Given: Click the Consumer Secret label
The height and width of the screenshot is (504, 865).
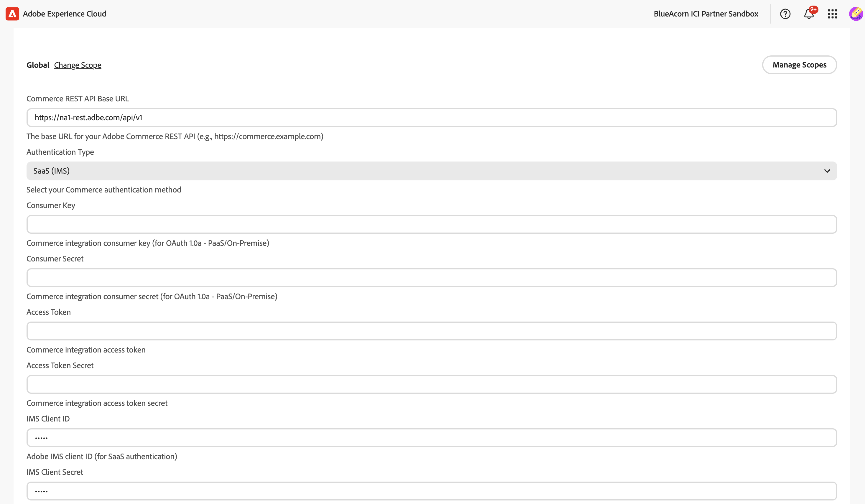Looking at the screenshot, I should point(55,259).
